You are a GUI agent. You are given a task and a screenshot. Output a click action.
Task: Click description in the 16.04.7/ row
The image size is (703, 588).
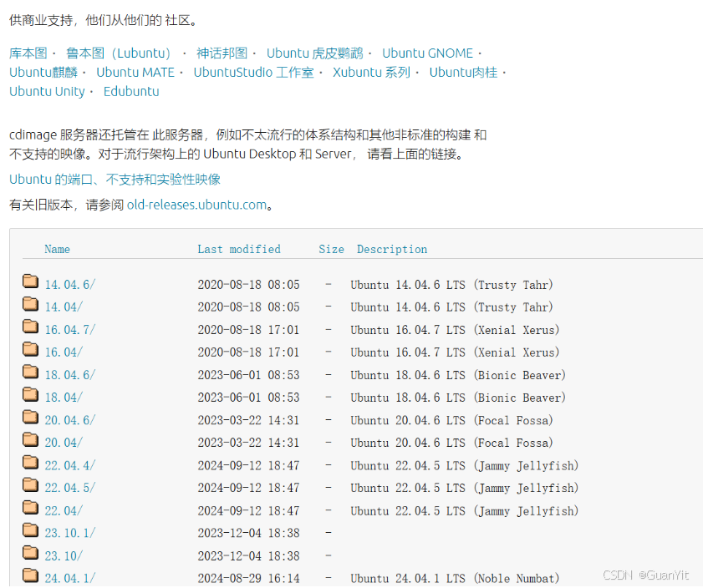(x=455, y=330)
